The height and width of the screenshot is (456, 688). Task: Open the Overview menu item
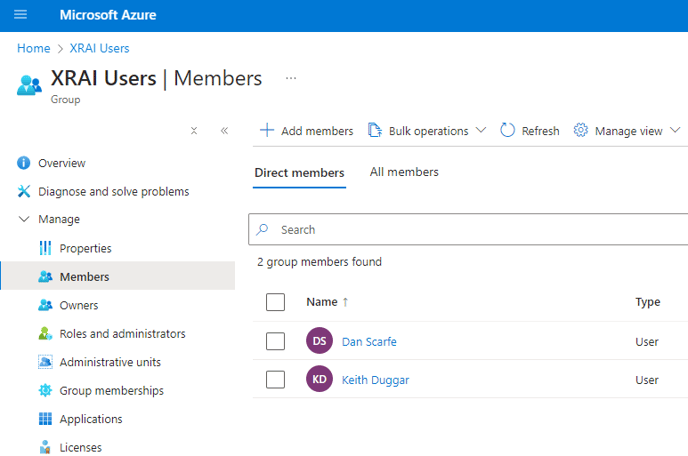tap(61, 163)
